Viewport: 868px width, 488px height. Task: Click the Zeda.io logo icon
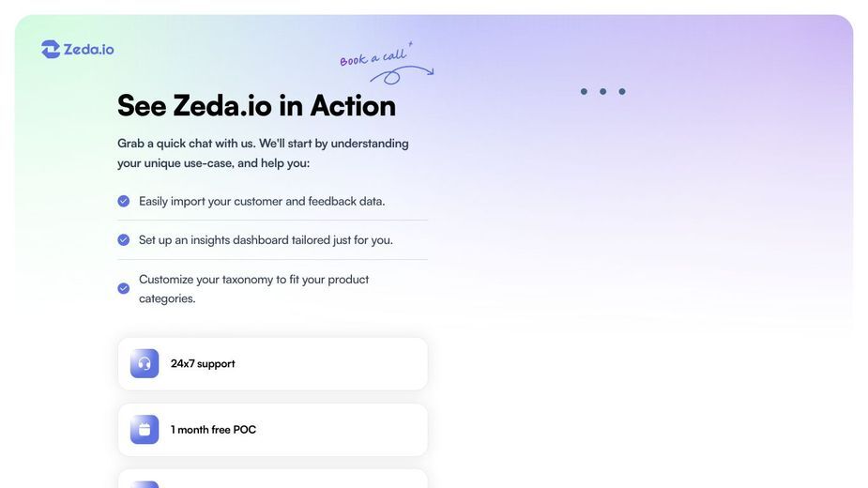pos(51,50)
